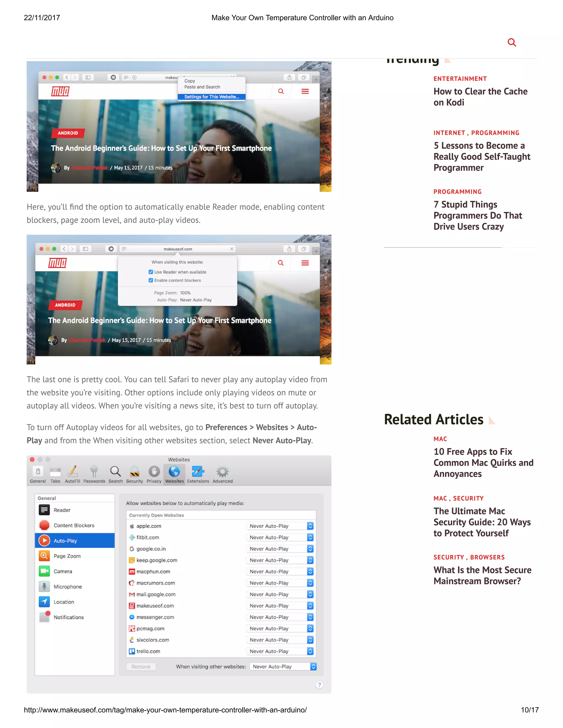Image resolution: width=563 pixels, height=728 pixels.
Task: Click the grayed Remove button
Action: (141, 667)
